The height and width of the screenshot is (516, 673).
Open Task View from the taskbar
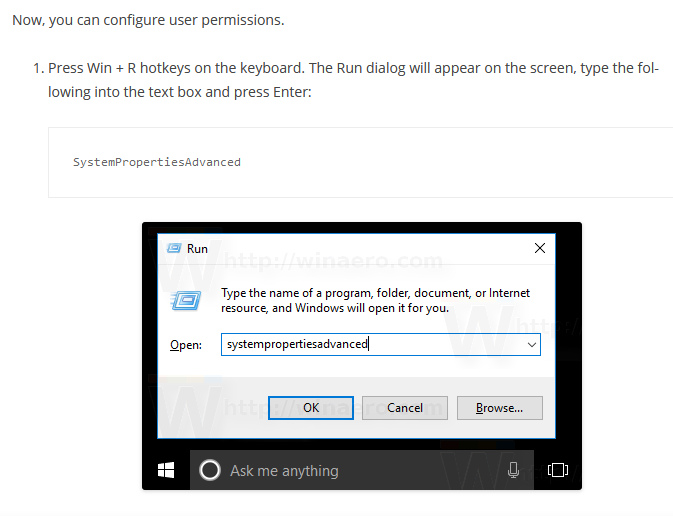558,470
